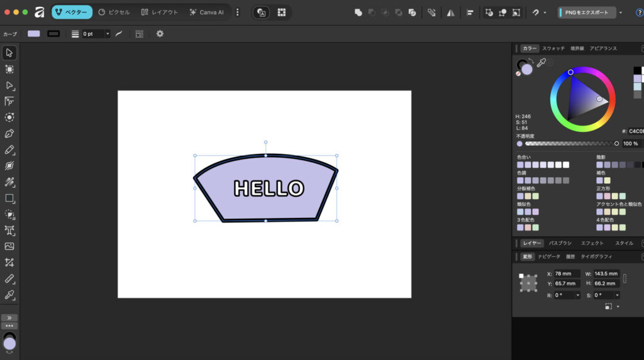The image size is (644, 360).
Task: Open the rotation R value dropdown
Action: coord(577,295)
